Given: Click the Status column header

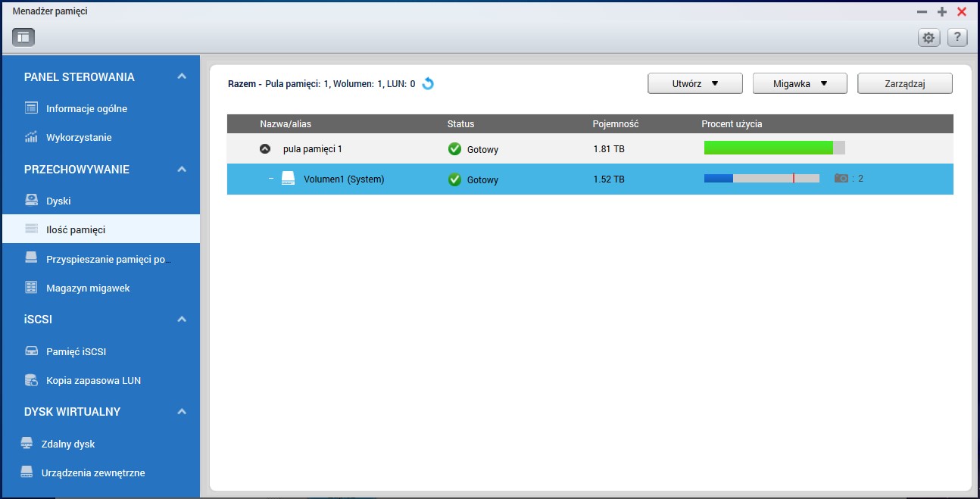Looking at the screenshot, I should (460, 123).
